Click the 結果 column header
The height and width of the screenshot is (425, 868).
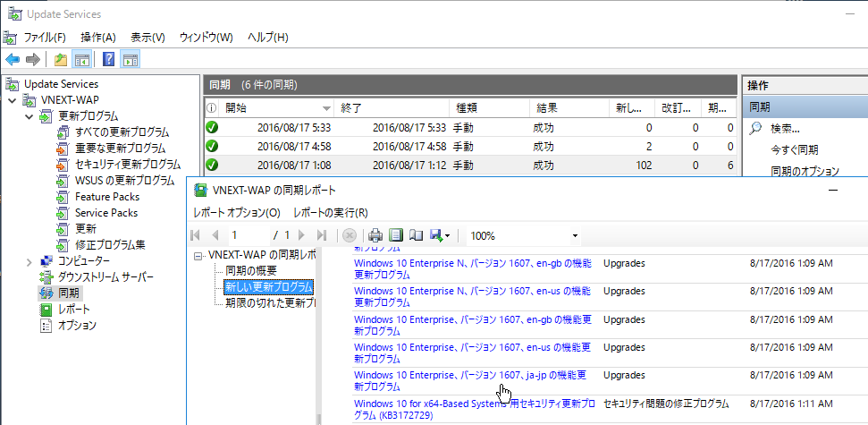tap(569, 108)
